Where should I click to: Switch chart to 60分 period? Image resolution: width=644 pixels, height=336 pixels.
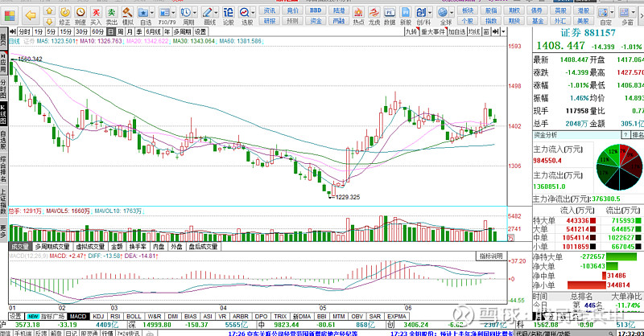pyautogui.click(x=97, y=31)
